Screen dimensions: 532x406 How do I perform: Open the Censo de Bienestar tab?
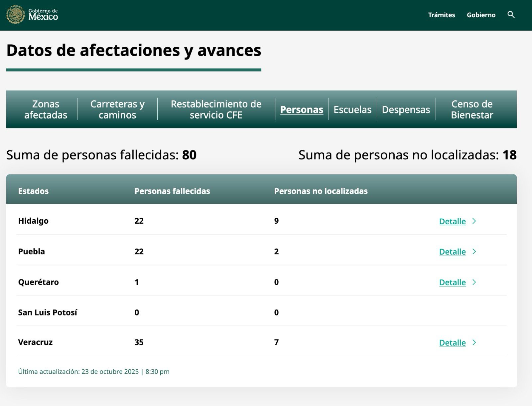coord(472,109)
